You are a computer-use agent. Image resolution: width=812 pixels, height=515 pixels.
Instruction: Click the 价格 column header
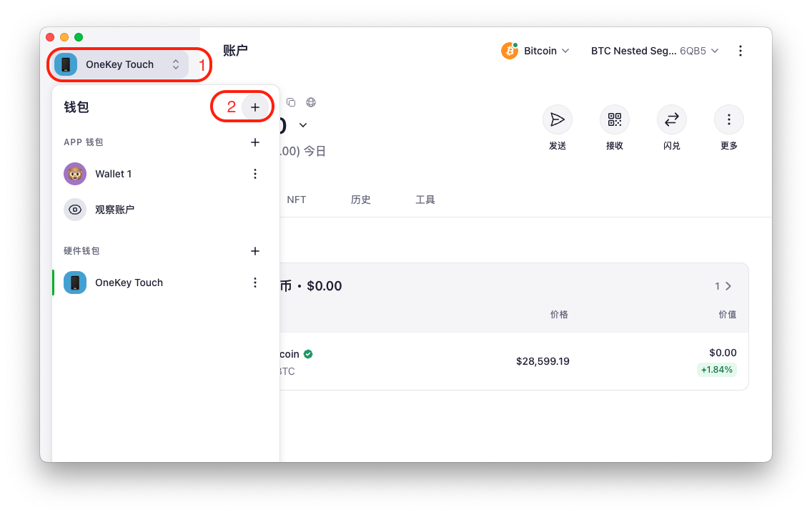(x=559, y=315)
